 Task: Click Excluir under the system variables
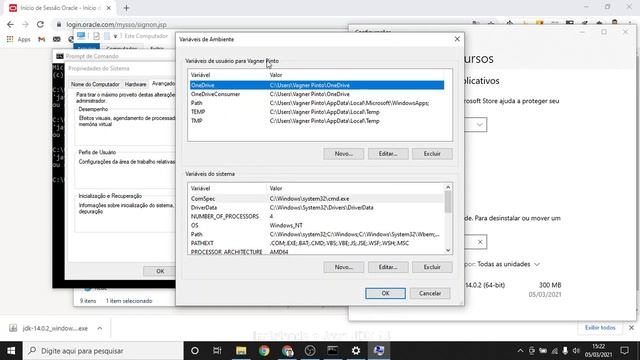pyautogui.click(x=432, y=267)
